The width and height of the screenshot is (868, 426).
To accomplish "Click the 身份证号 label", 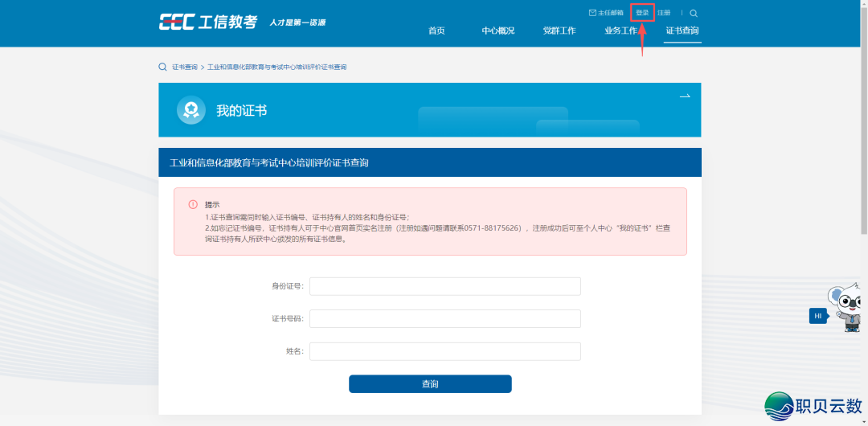I will tap(287, 286).
